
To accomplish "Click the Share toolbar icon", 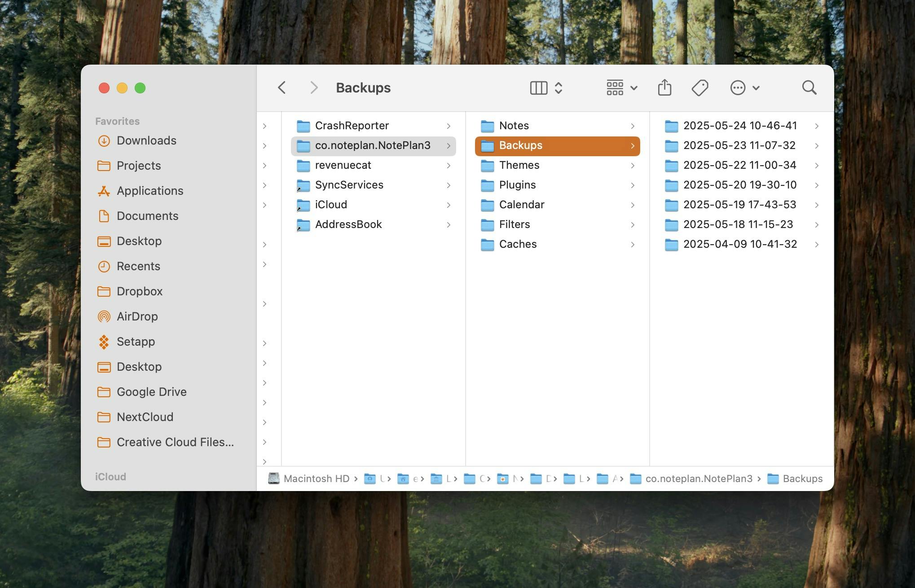I will tap(664, 88).
